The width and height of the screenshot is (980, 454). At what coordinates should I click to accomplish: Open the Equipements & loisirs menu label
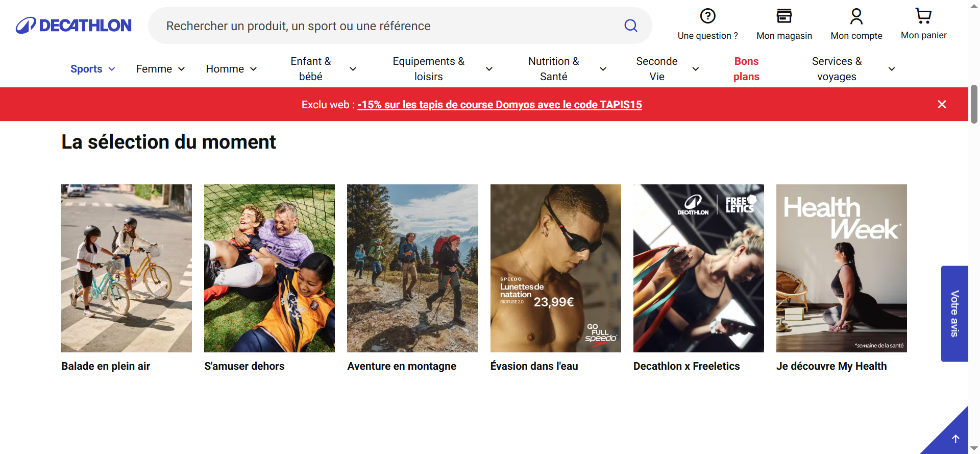[429, 69]
